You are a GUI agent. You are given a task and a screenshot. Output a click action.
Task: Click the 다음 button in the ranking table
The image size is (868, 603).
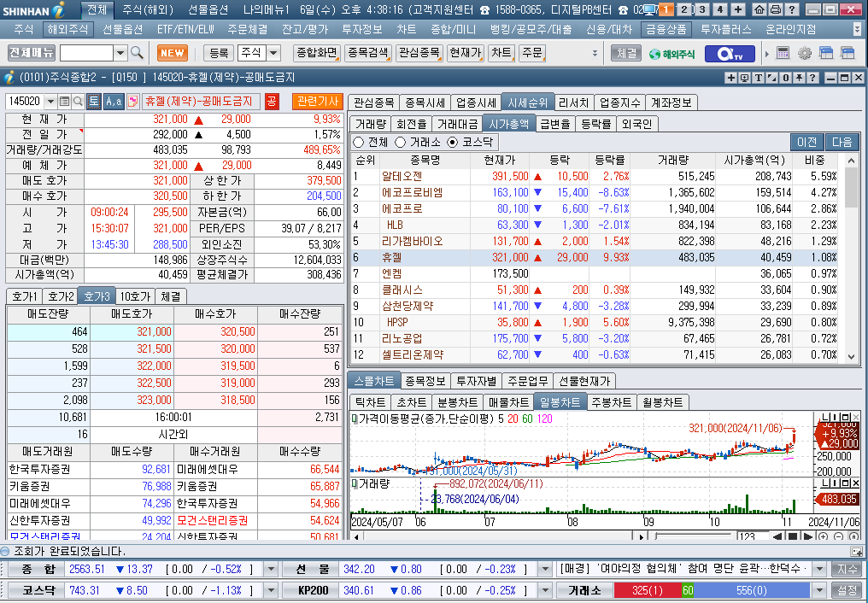(842, 142)
